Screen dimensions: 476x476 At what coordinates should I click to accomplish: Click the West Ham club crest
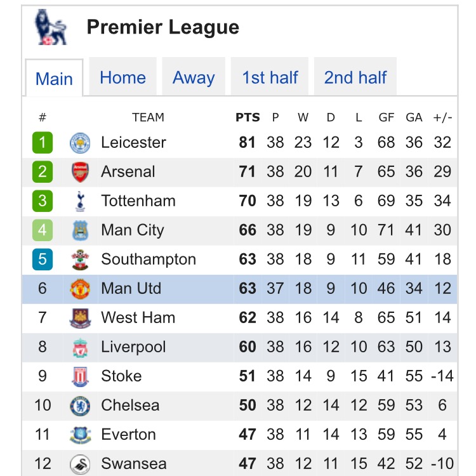coord(80,318)
